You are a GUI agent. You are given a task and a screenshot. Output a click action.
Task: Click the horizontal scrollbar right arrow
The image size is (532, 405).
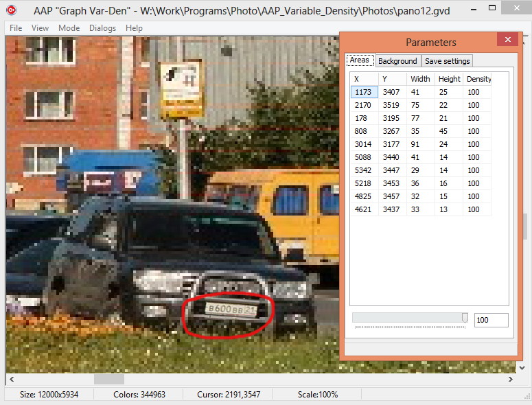(511, 379)
